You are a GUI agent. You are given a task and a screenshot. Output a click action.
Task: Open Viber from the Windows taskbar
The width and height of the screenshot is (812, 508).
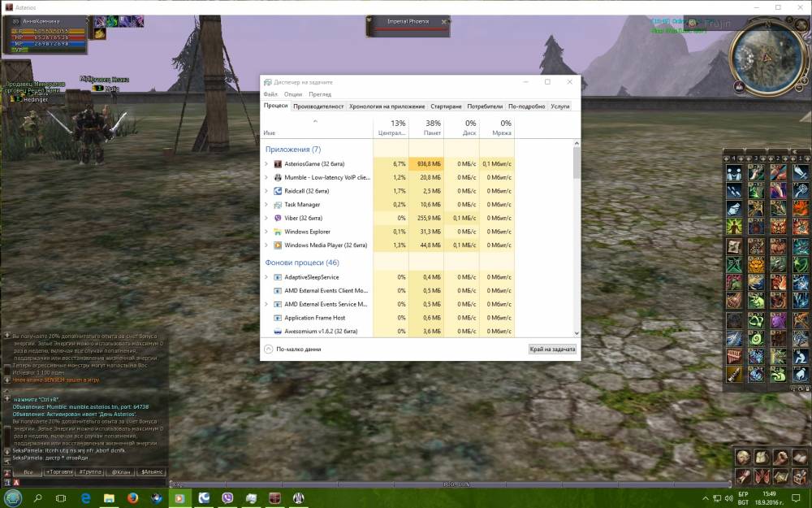pyautogui.click(x=227, y=498)
